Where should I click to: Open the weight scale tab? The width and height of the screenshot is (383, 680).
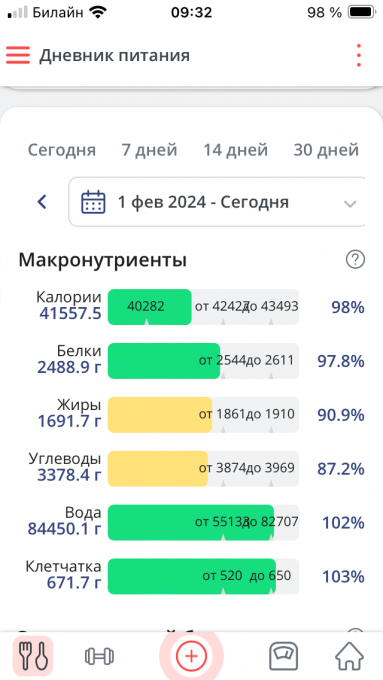point(283,656)
